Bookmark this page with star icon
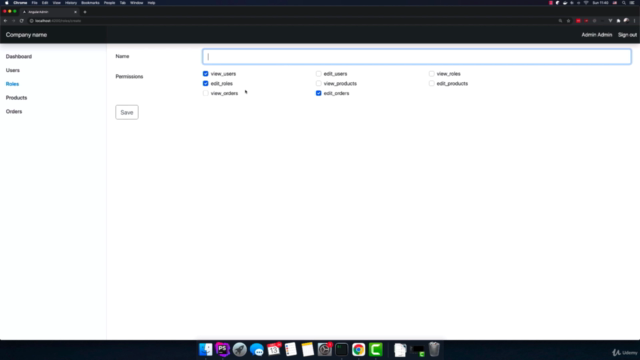This screenshot has height=360, width=640. pos(568,21)
